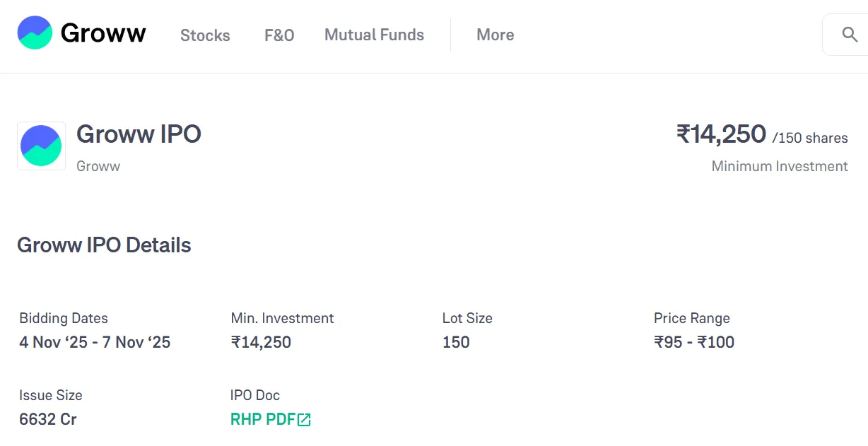Click the Groww IPO Details heading
This screenshot has height=446, width=868.
click(x=104, y=245)
